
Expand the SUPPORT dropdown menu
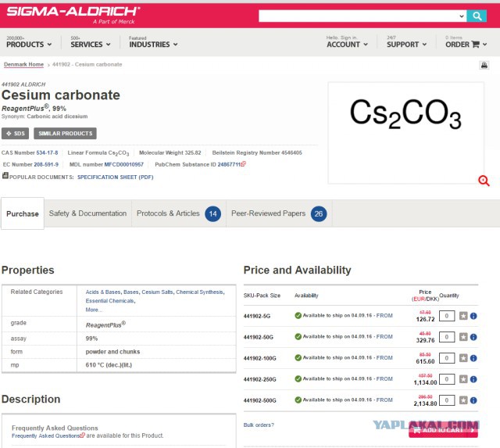coord(406,45)
